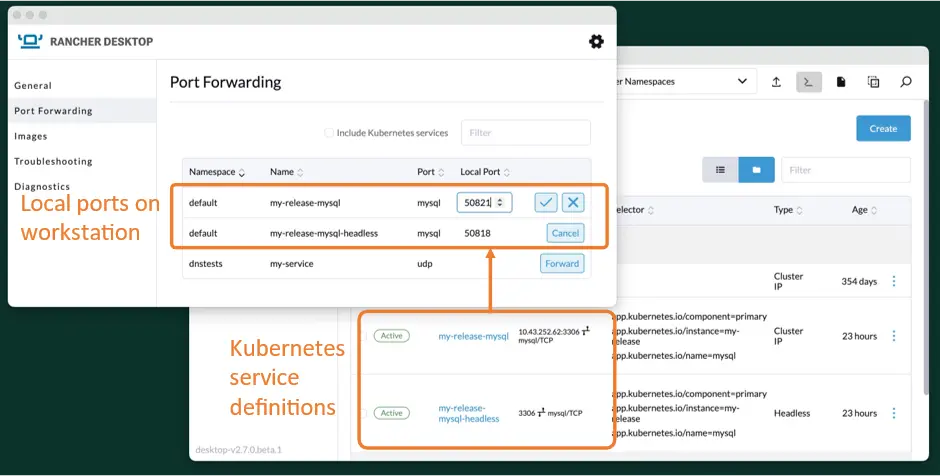Open Rancher Desktop preferences gear icon
This screenshot has width=940, height=476.
[596, 41]
